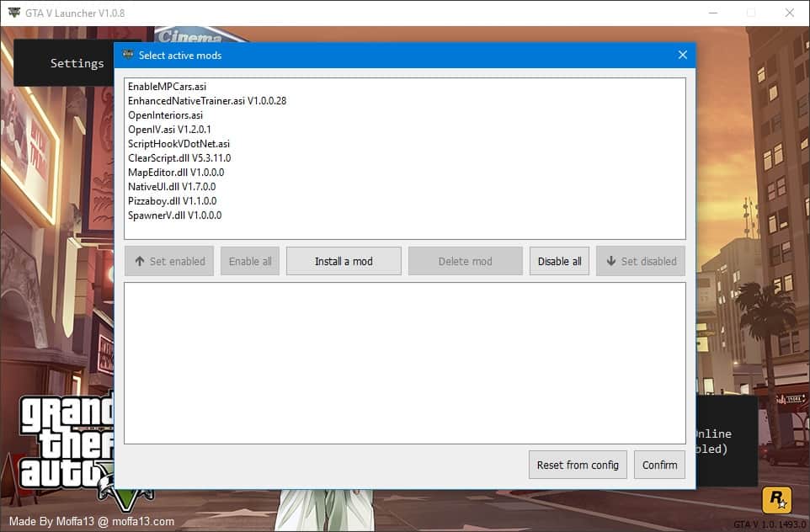
Task: Minimize the GTA V Launcher window
Action: (713, 13)
